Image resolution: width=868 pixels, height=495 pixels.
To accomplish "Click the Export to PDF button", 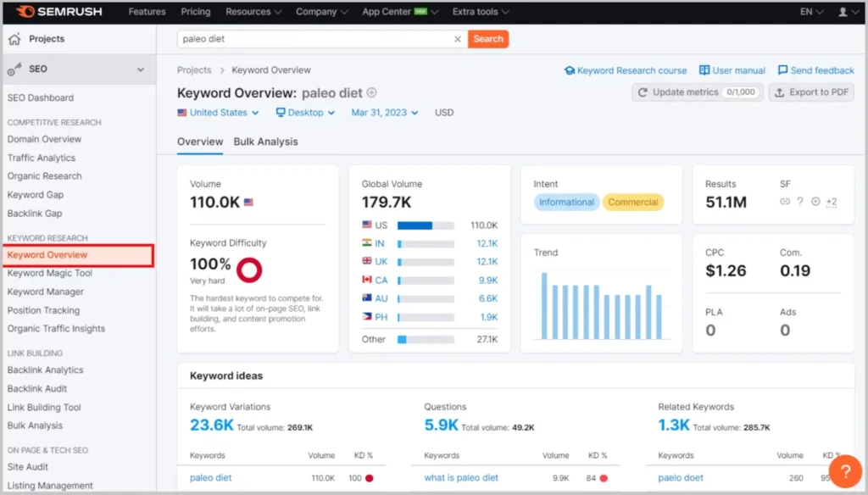I will coord(810,92).
